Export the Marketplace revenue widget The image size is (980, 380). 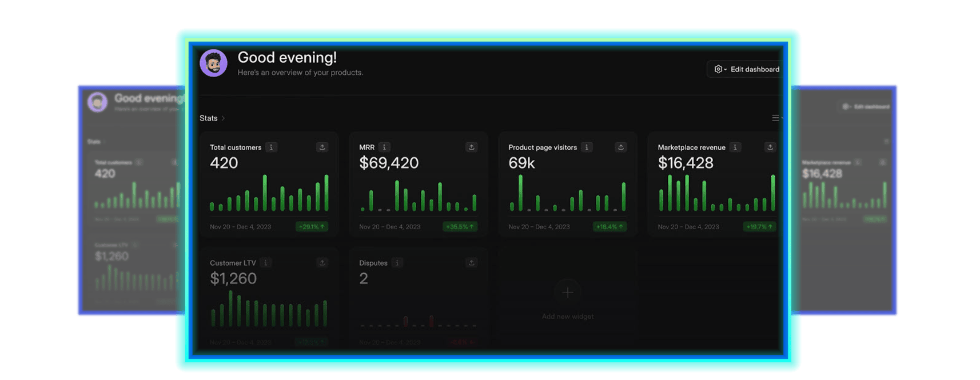coord(770,147)
